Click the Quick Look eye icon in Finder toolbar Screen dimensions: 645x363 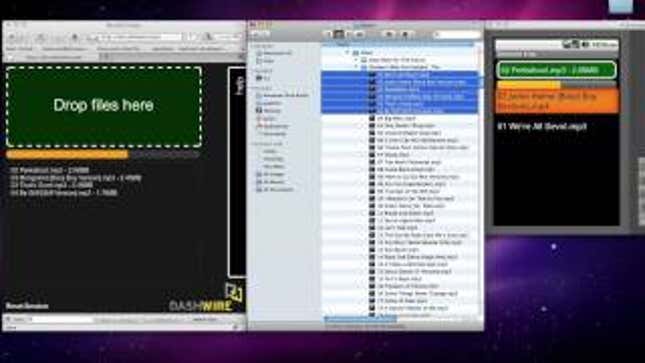tap(389, 35)
